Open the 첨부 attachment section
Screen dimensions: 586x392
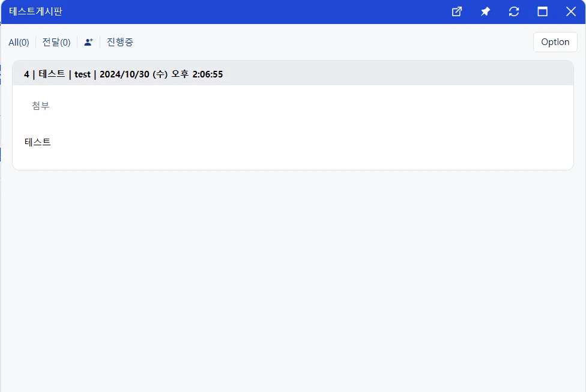coord(40,106)
